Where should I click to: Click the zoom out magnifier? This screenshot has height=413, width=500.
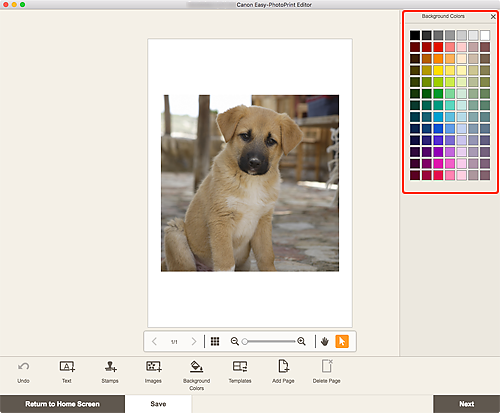[x=235, y=341]
